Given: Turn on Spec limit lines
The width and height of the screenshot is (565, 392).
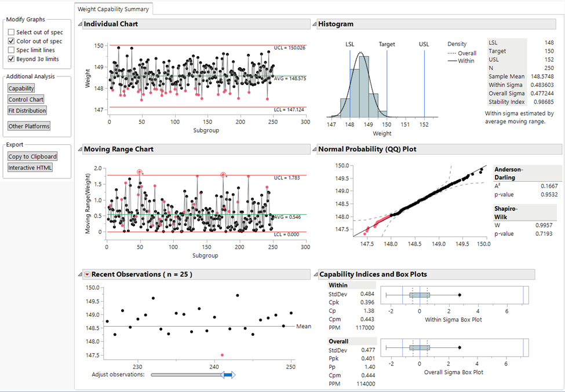Looking at the screenshot, I should pyautogui.click(x=10, y=50).
